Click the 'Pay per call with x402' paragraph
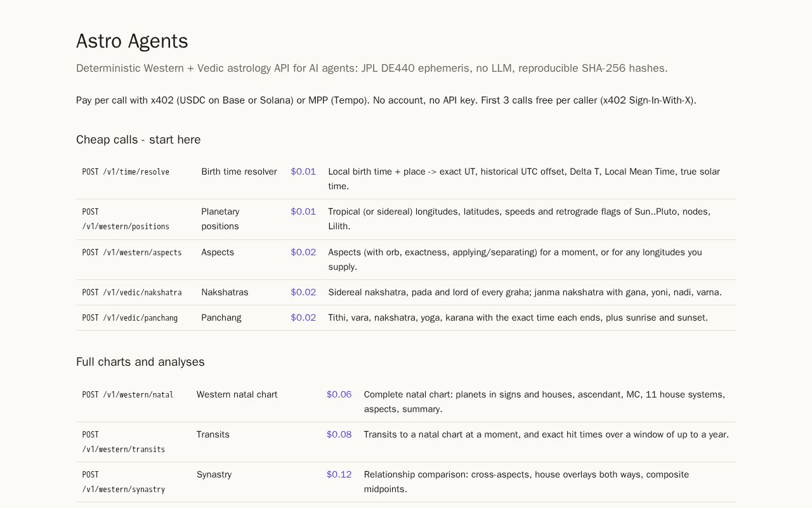The image size is (812, 508). (x=386, y=100)
